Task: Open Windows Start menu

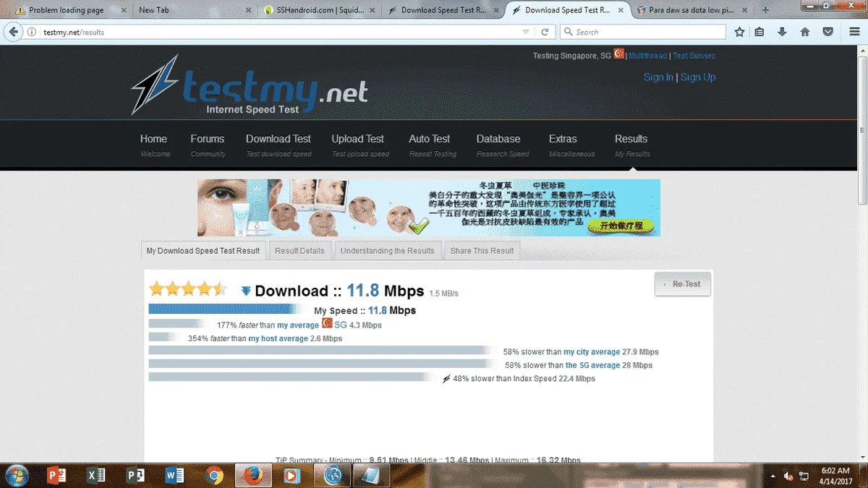Action: pyautogui.click(x=16, y=475)
